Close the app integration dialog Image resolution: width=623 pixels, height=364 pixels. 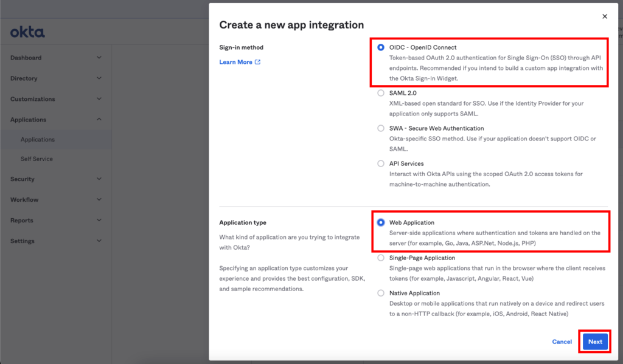[604, 17]
